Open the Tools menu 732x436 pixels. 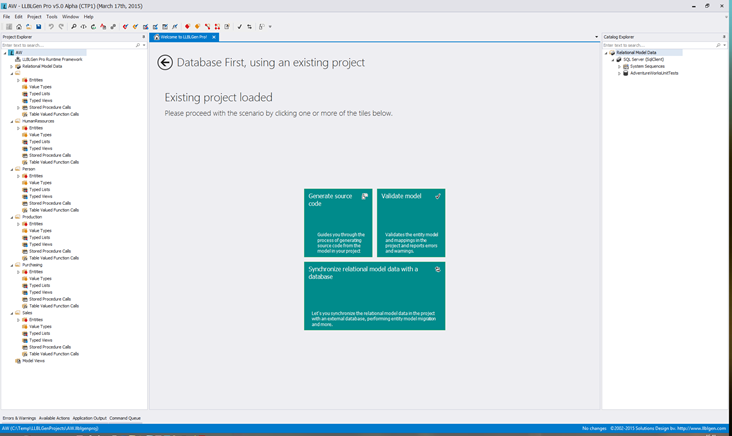tap(52, 16)
